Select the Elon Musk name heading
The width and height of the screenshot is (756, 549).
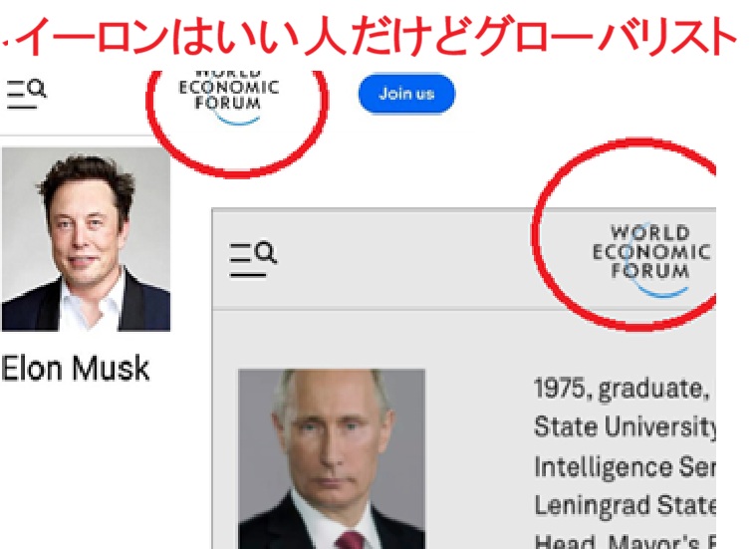tap(76, 368)
